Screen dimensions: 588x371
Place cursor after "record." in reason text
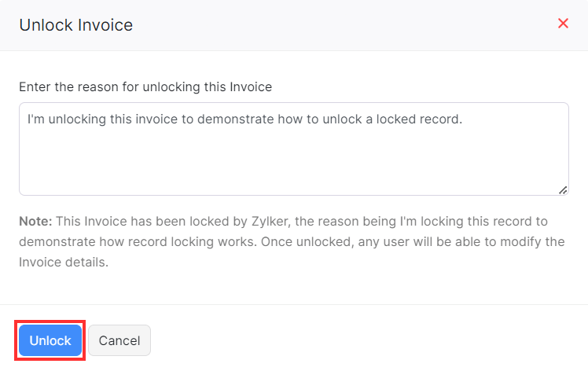pos(465,120)
